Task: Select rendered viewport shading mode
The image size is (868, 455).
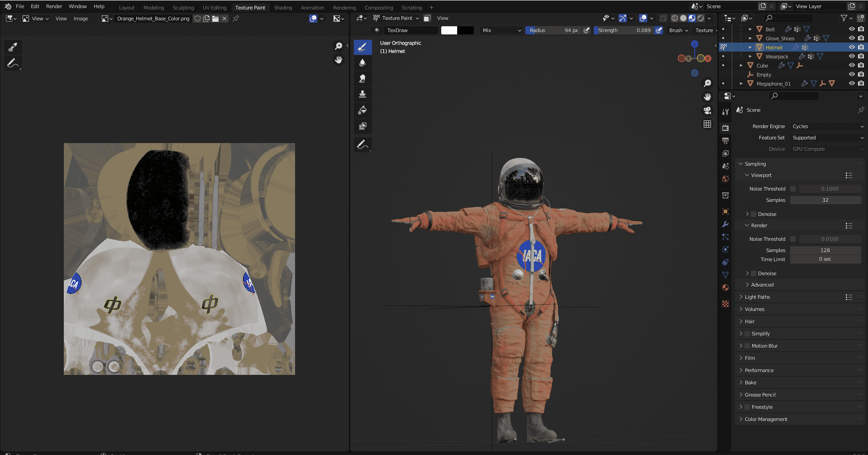Action: tap(701, 18)
